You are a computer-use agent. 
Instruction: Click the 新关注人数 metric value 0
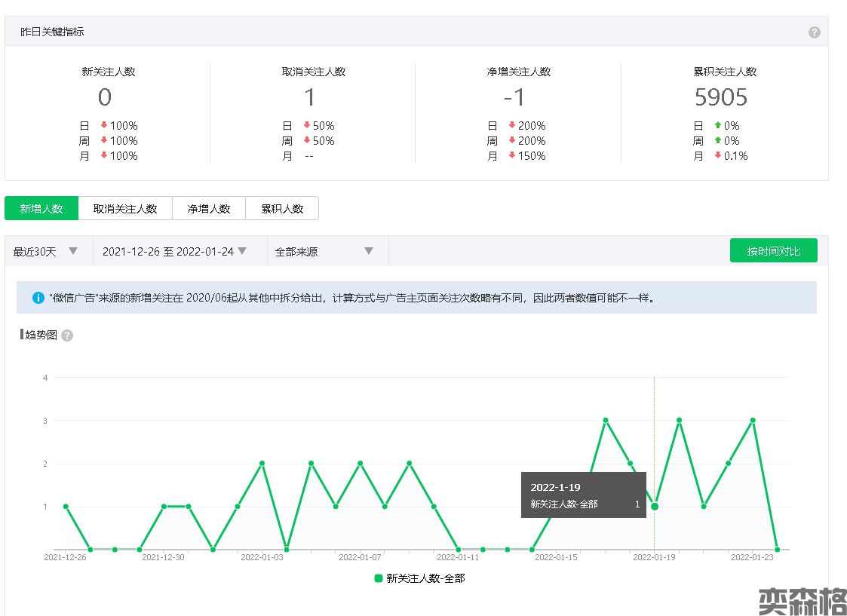(x=105, y=97)
